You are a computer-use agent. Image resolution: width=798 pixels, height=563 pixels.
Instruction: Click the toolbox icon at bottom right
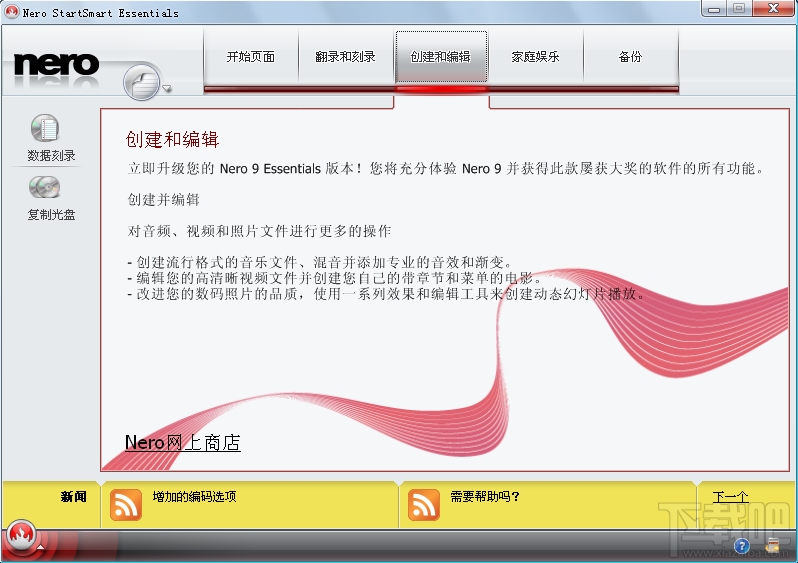pos(772,546)
